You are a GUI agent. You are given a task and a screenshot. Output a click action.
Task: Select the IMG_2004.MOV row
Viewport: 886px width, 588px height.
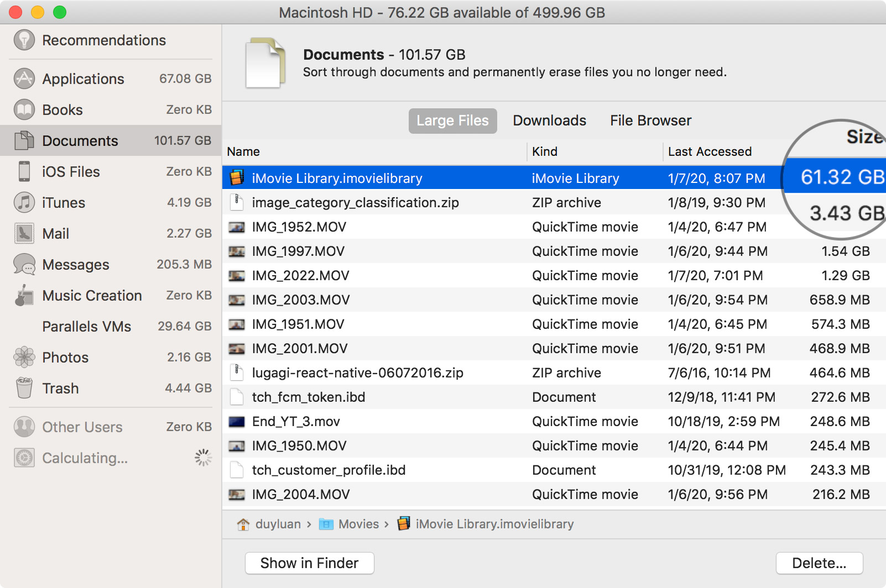coord(554,494)
